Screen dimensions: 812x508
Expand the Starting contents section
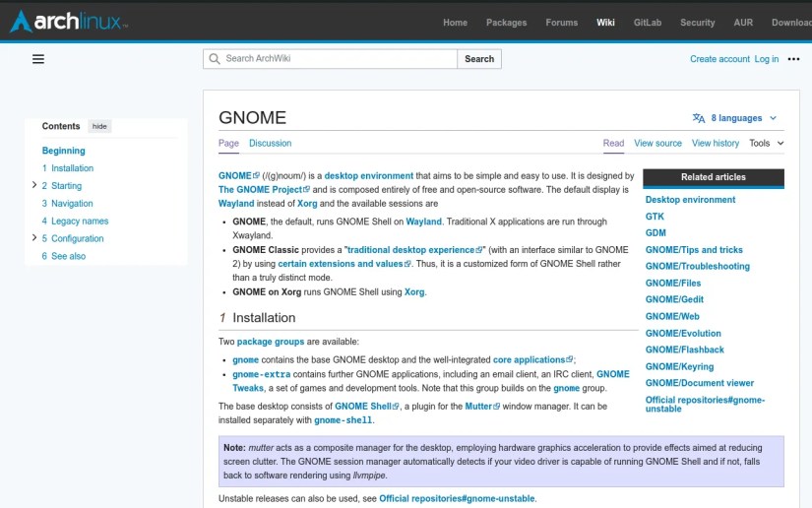tap(34, 185)
